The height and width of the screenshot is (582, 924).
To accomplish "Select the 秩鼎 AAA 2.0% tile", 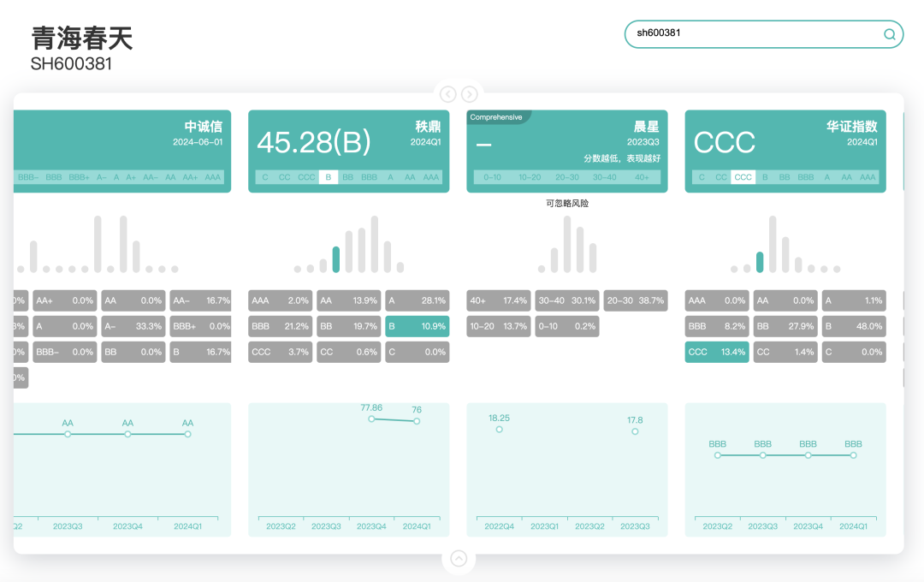I will click(281, 300).
